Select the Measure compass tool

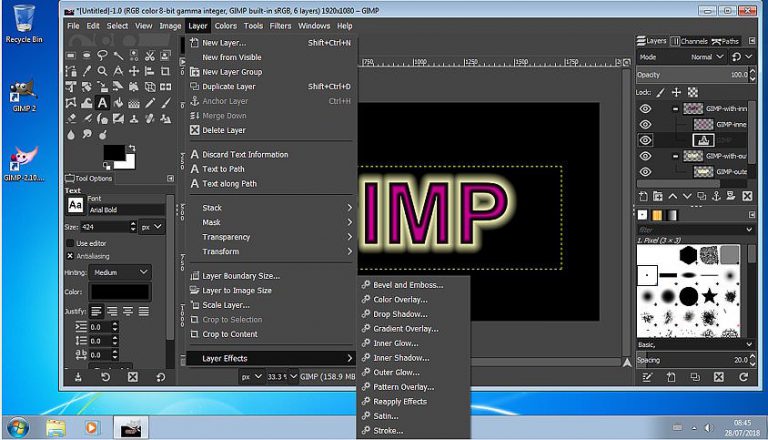118,71
